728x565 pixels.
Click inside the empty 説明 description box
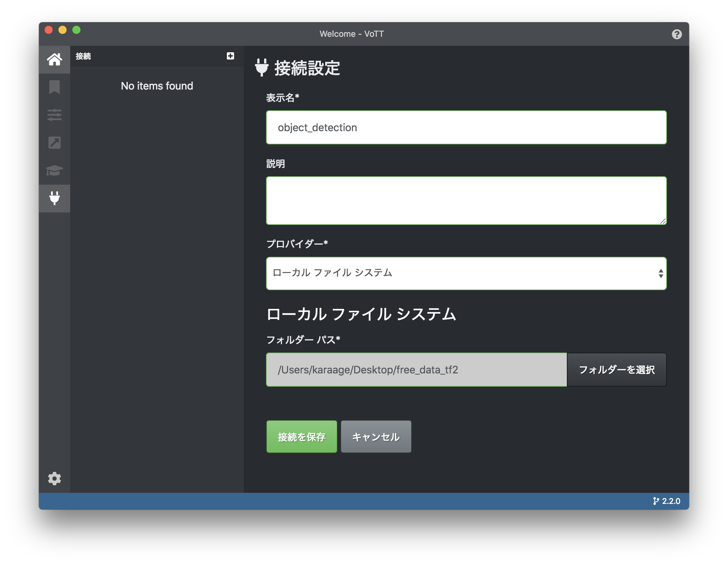466,200
